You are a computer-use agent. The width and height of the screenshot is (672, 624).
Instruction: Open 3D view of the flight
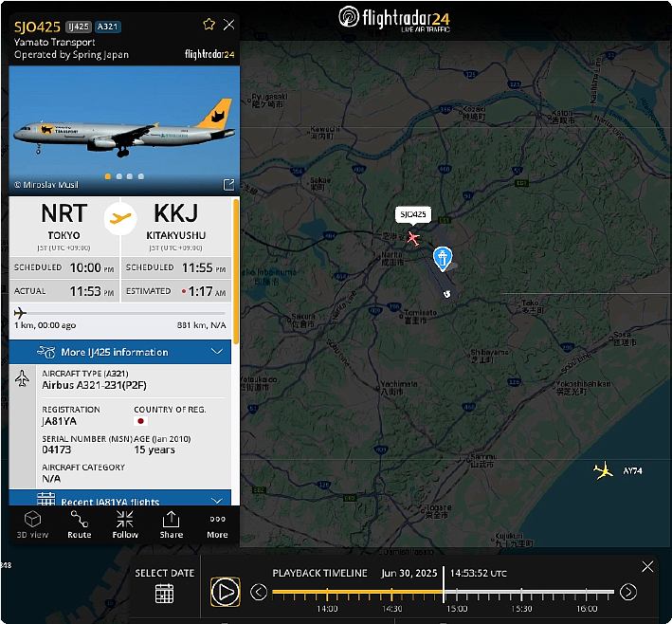[32, 524]
